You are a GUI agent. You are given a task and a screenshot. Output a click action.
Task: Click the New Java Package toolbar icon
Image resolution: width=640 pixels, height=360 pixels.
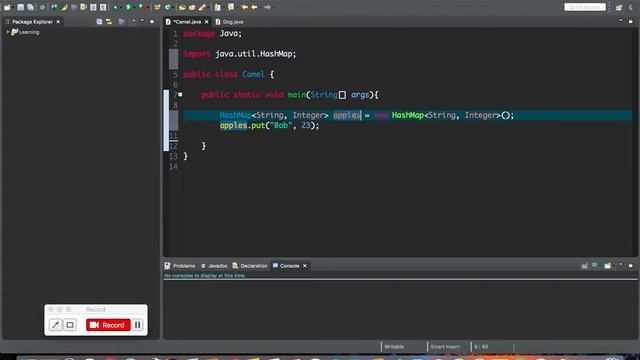158,7
